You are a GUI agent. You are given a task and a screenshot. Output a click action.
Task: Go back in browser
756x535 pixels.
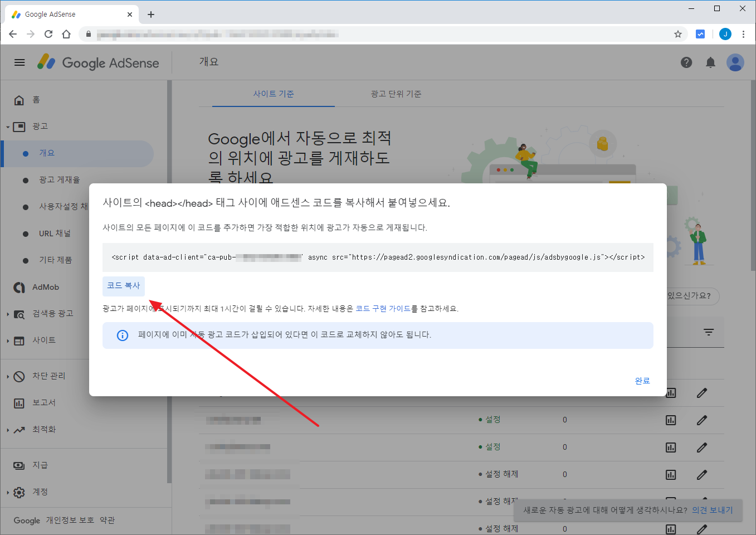13,34
